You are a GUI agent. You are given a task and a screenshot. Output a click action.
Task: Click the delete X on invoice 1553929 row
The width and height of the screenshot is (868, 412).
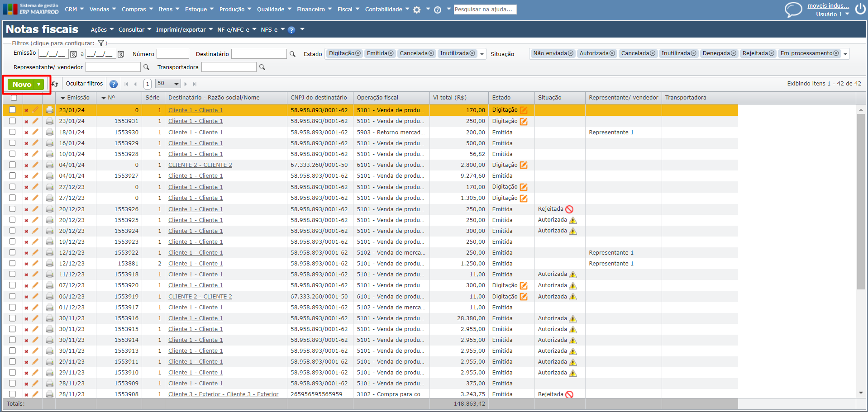[x=26, y=143]
